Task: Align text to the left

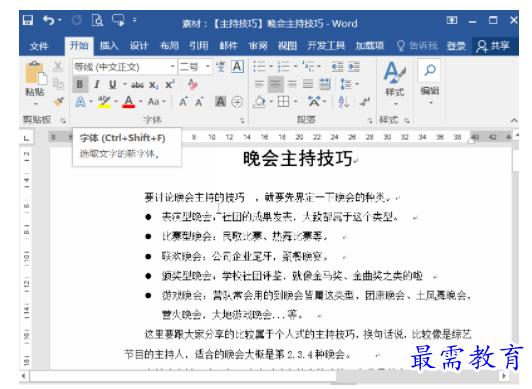Action: [260, 84]
